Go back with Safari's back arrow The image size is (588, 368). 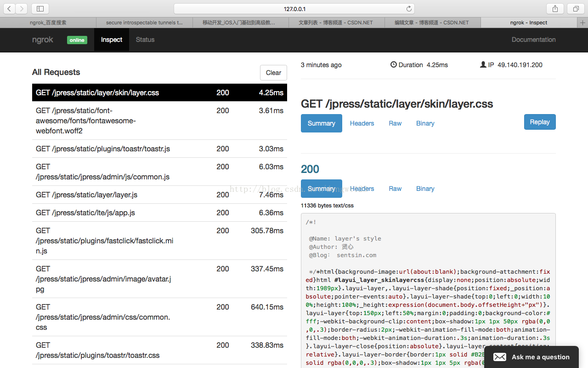tap(9, 8)
